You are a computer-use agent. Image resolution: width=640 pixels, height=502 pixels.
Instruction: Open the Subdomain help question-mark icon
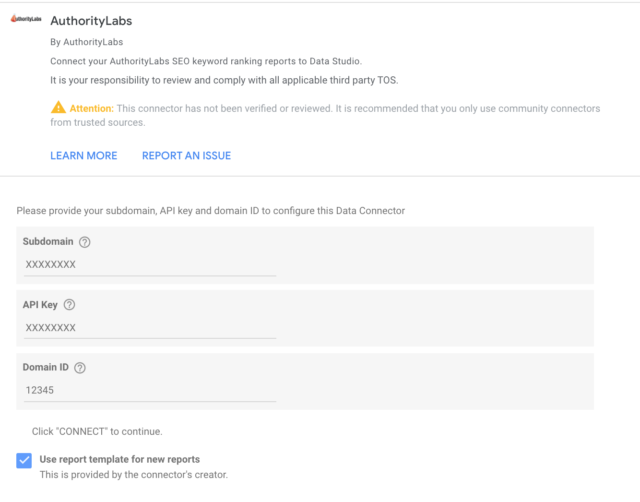point(84,242)
